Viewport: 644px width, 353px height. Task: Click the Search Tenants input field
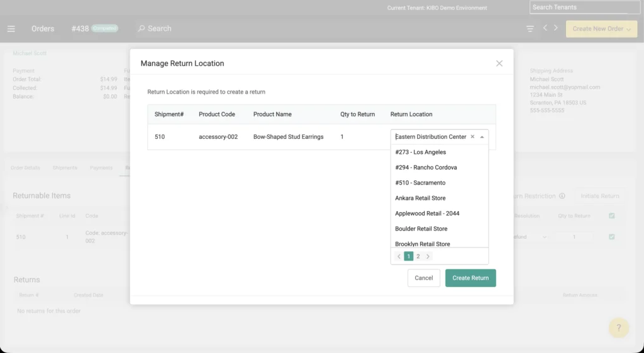click(x=579, y=8)
